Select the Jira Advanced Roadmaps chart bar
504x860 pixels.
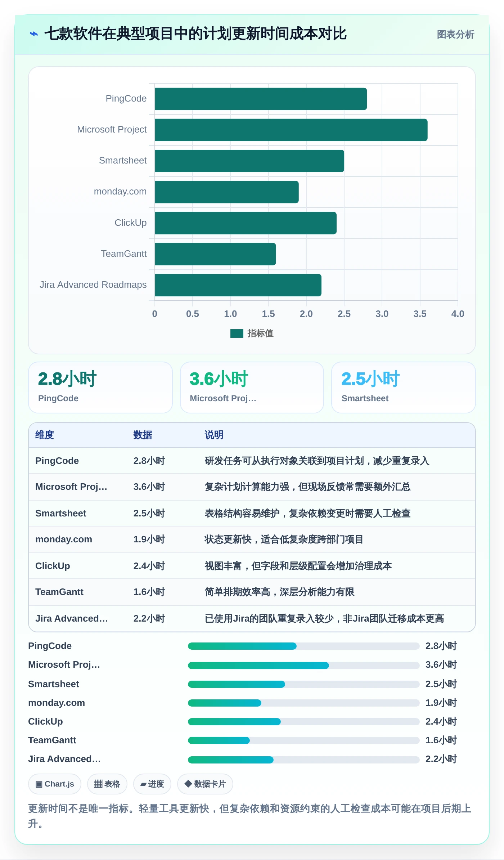238,285
